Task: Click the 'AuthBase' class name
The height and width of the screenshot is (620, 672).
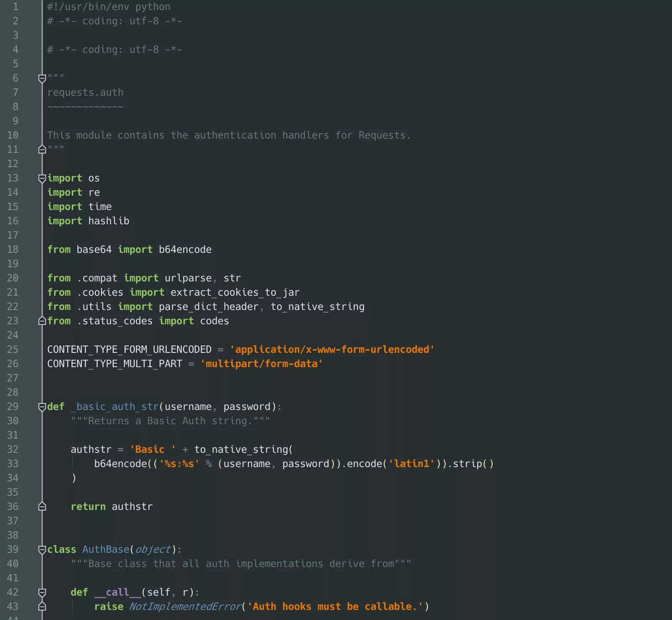Action: [x=106, y=549]
